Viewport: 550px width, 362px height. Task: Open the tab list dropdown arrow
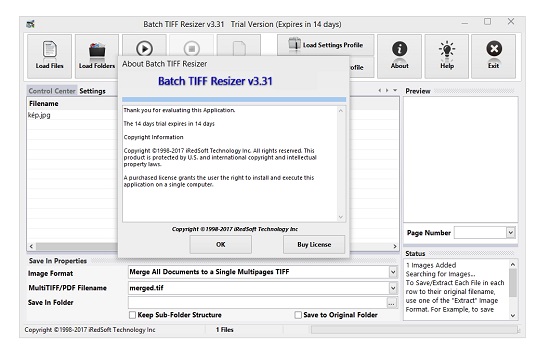(x=395, y=90)
